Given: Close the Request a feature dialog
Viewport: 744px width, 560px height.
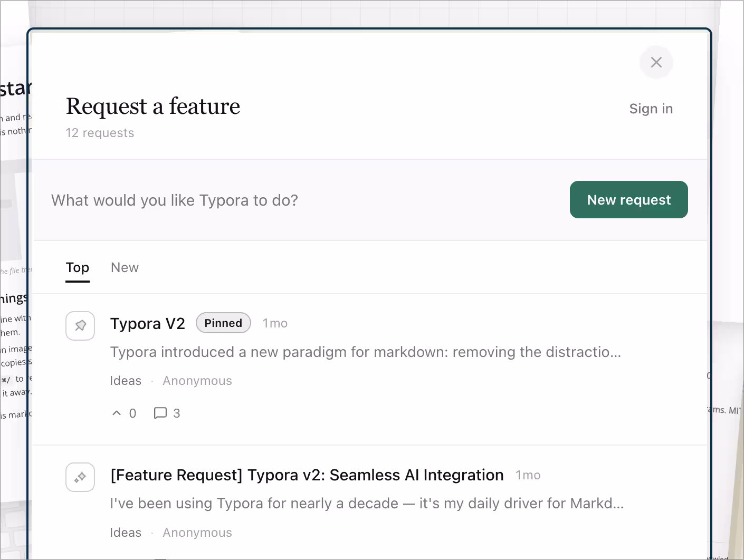Looking at the screenshot, I should [656, 62].
